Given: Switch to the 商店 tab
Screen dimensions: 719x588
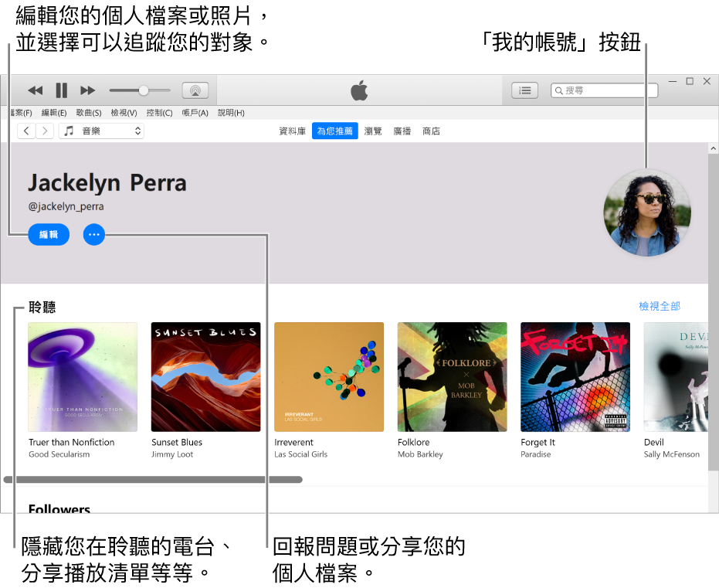Looking at the screenshot, I should 431,131.
